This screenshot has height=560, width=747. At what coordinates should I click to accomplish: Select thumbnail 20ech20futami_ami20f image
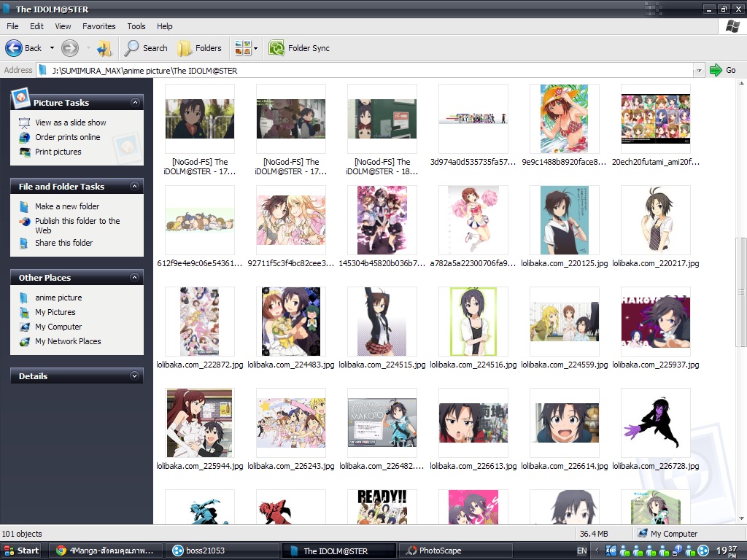tap(656, 119)
